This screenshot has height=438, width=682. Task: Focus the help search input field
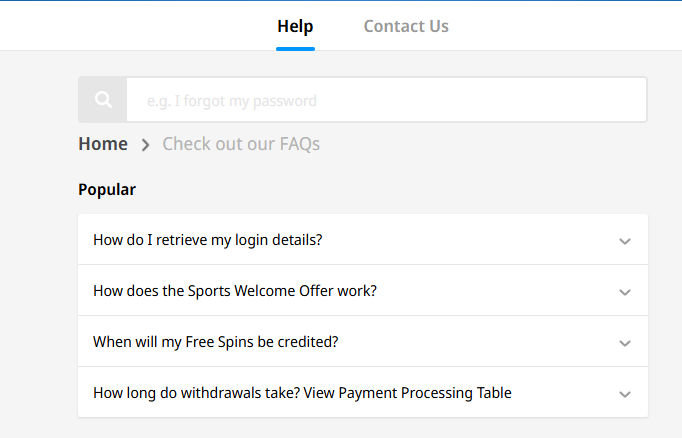[x=386, y=100]
